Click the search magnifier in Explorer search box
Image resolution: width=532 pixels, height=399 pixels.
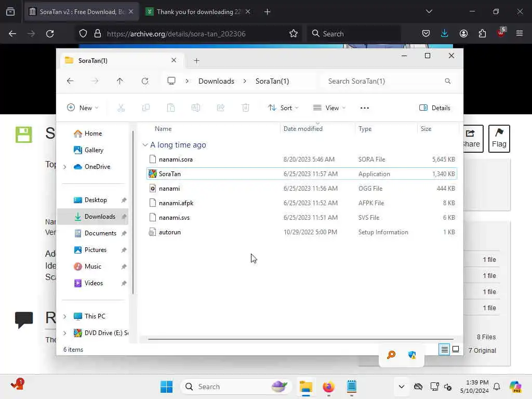coord(447,81)
